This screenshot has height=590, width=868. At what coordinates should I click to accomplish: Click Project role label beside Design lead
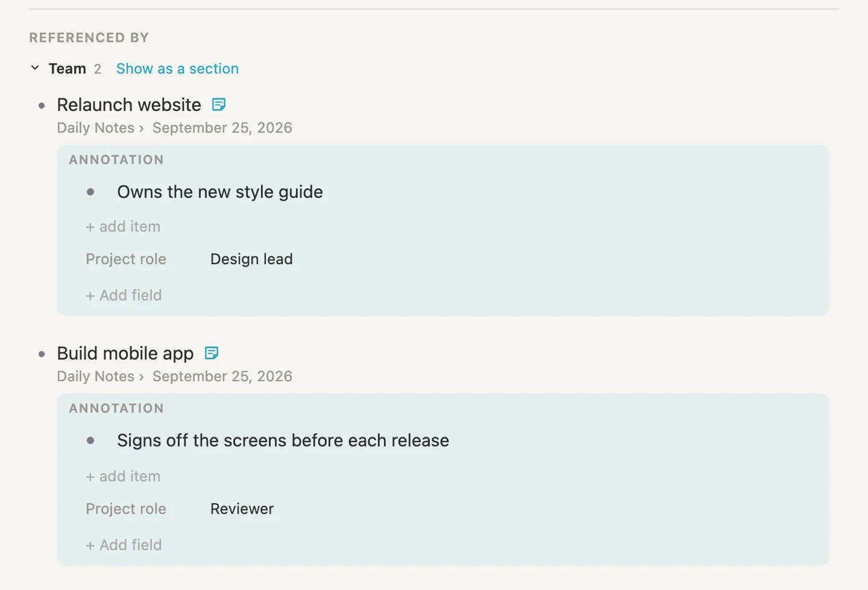pyautogui.click(x=126, y=259)
